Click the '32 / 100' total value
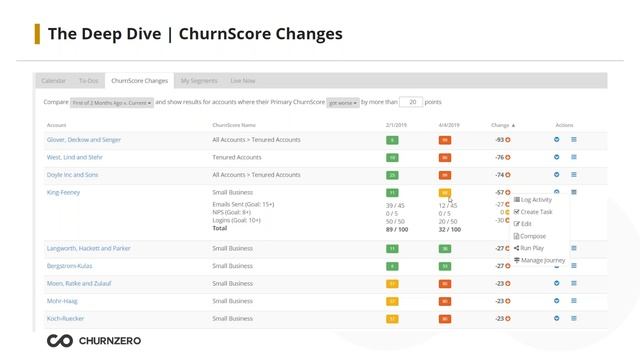This screenshot has height=360, width=640. click(450, 230)
